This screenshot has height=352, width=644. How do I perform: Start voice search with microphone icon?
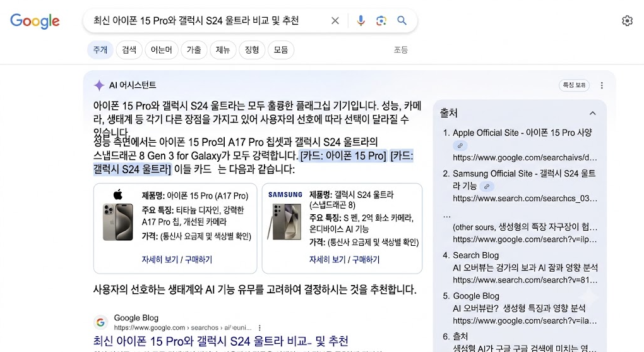pos(361,21)
